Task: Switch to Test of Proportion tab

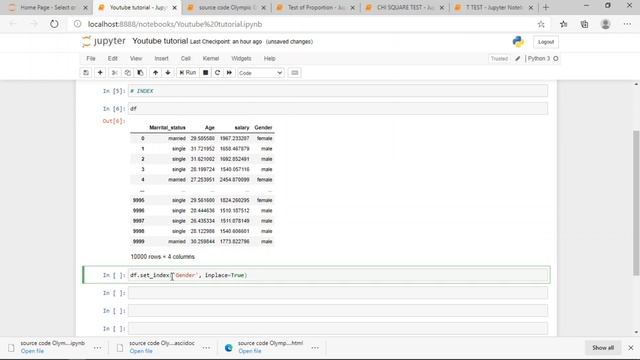Action: click(316, 7)
